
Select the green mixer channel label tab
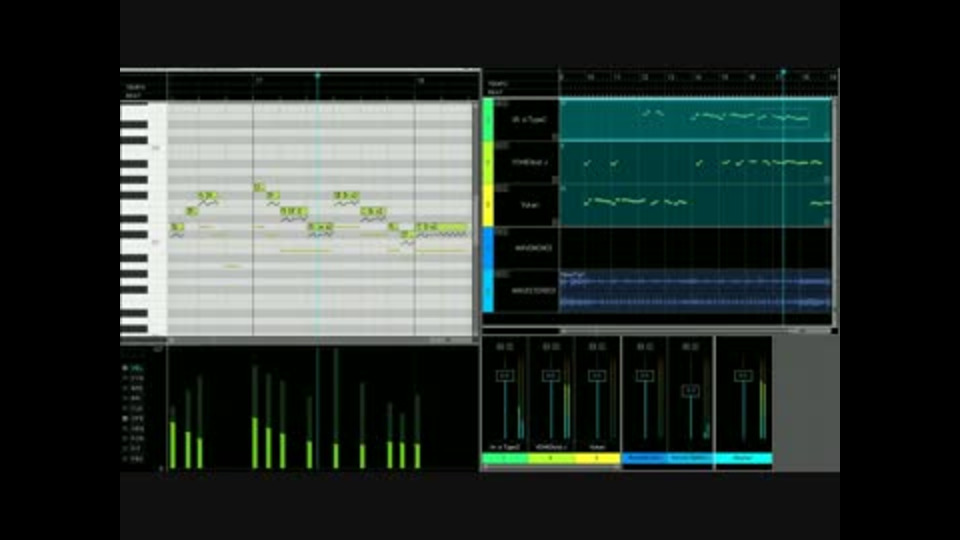click(505, 458)
